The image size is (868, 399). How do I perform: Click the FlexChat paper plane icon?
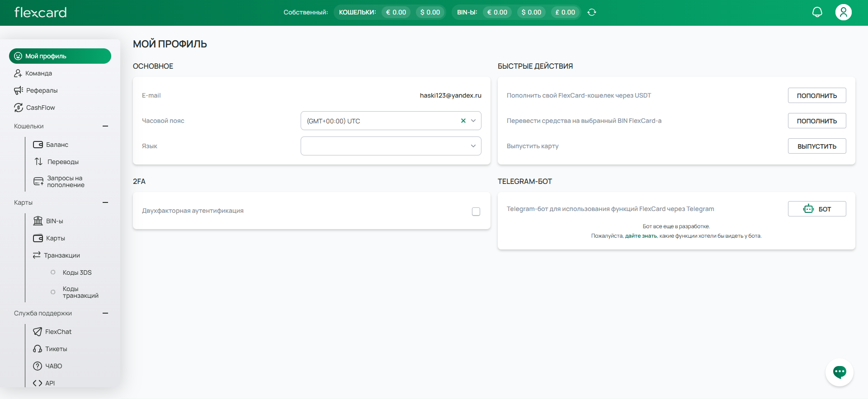coord(38,332)
